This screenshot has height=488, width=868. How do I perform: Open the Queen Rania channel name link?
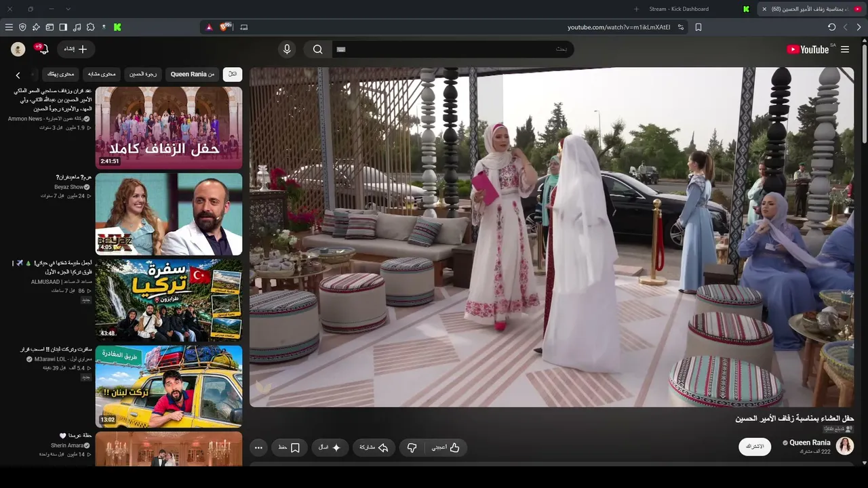tap(810, 443)
